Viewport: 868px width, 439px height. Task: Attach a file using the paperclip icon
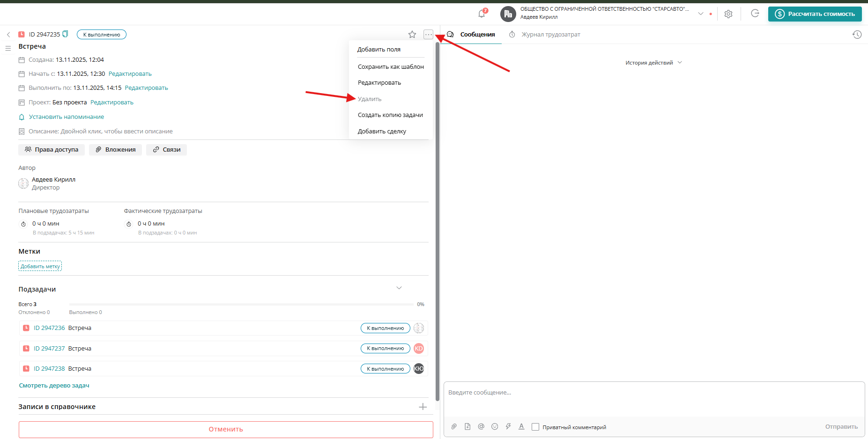click(x=454, y=426)
